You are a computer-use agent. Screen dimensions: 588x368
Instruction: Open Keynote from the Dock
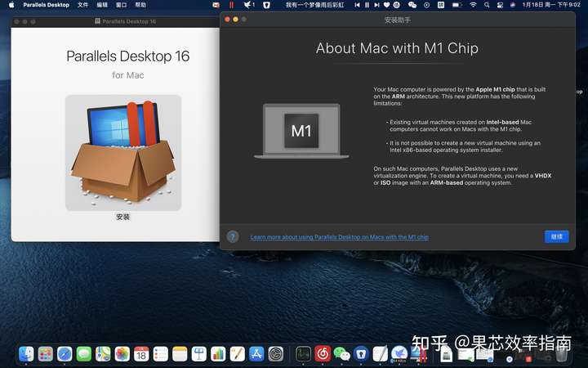(x=198, y=354)
